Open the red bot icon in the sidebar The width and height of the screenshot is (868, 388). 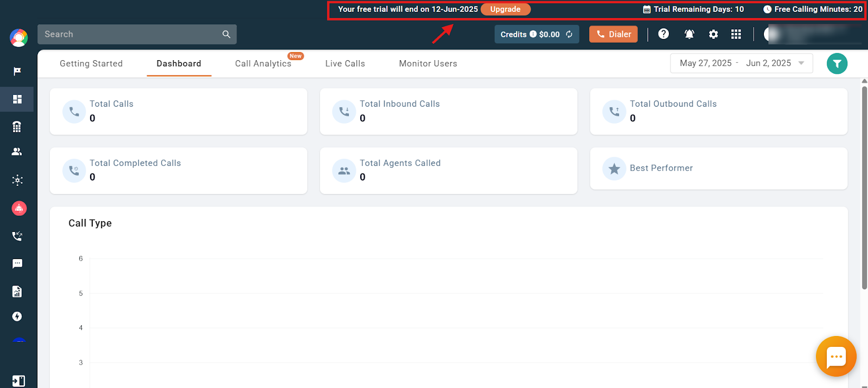19,208
